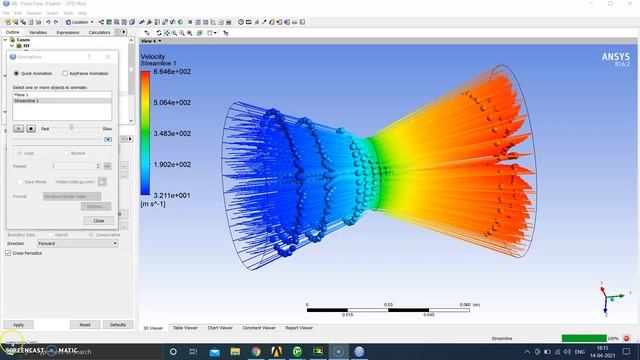Click the Probe eyedropper icon
This screenshot has width=640, height=360.
264,22
